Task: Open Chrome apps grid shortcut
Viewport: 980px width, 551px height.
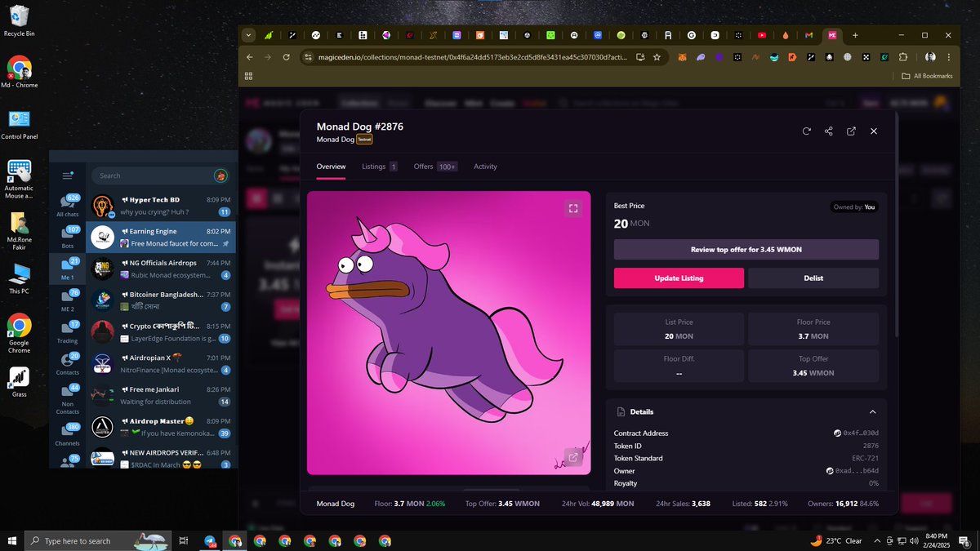Action: point(249,76)
